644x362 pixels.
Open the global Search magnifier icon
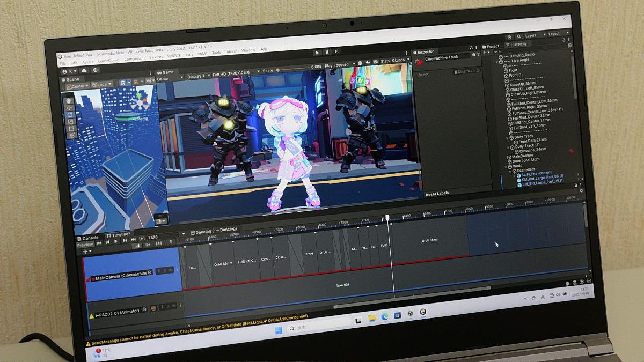coord(519,36)
